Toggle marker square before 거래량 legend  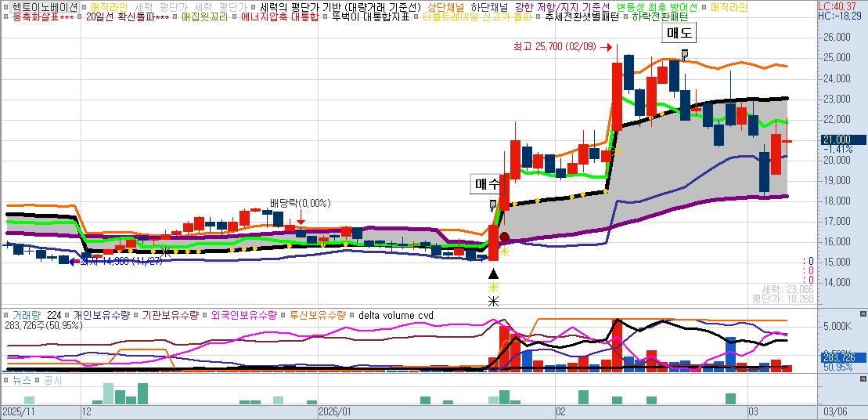(6, 316)
